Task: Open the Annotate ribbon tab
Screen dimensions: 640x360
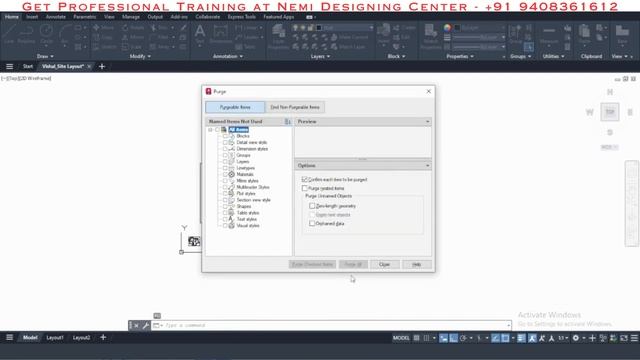Action: [56, 17]
